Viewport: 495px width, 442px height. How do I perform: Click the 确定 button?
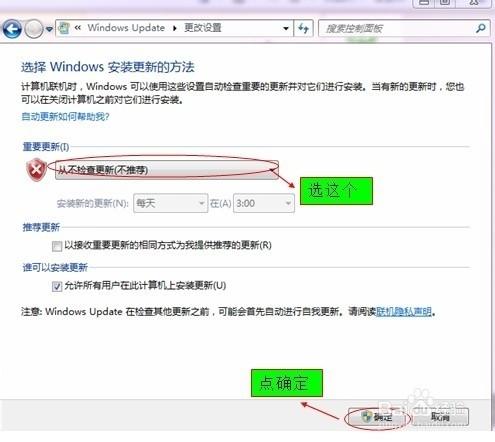tap(377, 417)
